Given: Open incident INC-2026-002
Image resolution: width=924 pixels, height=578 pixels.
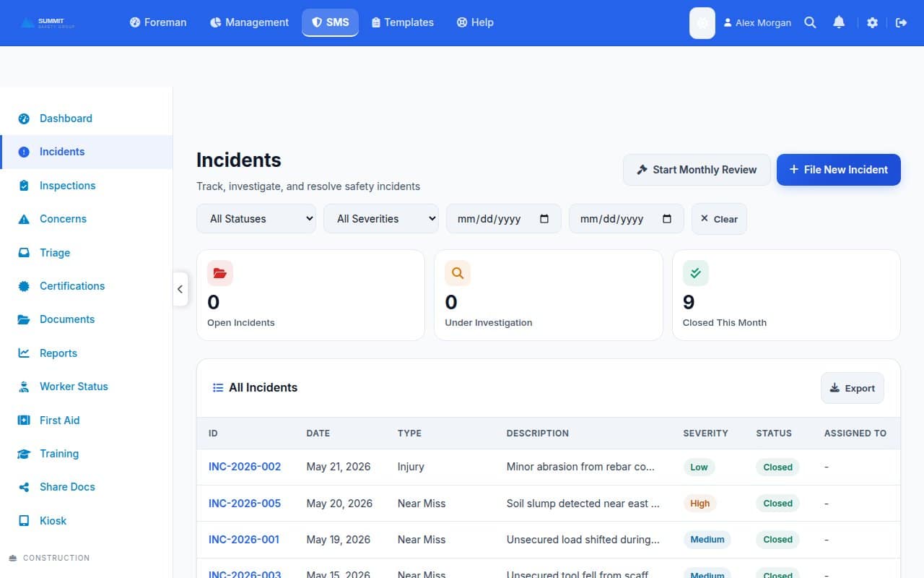Looking at the screenshot, I should pyautogui.click(x=245, y=467).
